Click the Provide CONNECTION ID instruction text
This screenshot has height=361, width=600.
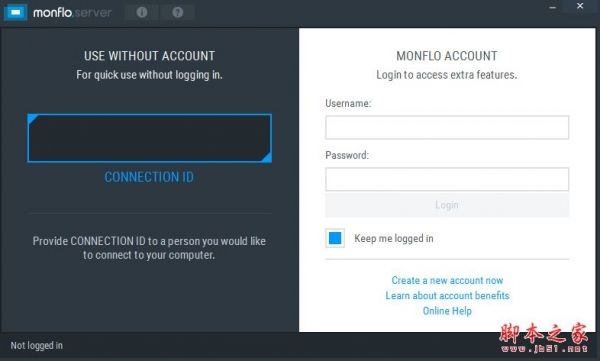[149, 248]
